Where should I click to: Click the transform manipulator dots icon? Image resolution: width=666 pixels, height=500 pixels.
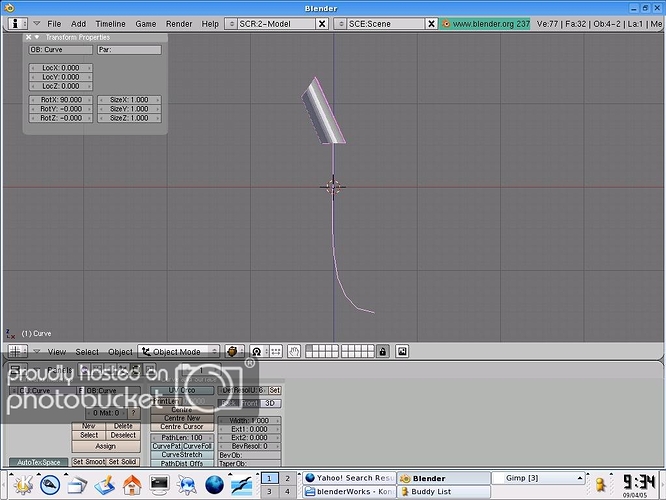(276, 351)
